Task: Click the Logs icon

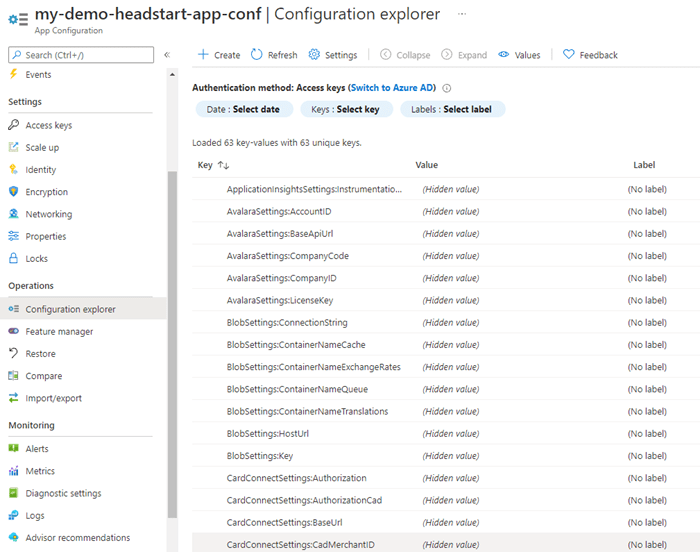Action: coord(13,515)
